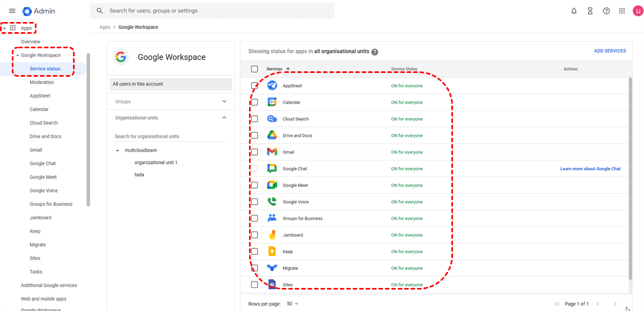This screenshot has height=311, width=644.
Task: Collapse the Organisational units section
Action: tap(224, 117)
